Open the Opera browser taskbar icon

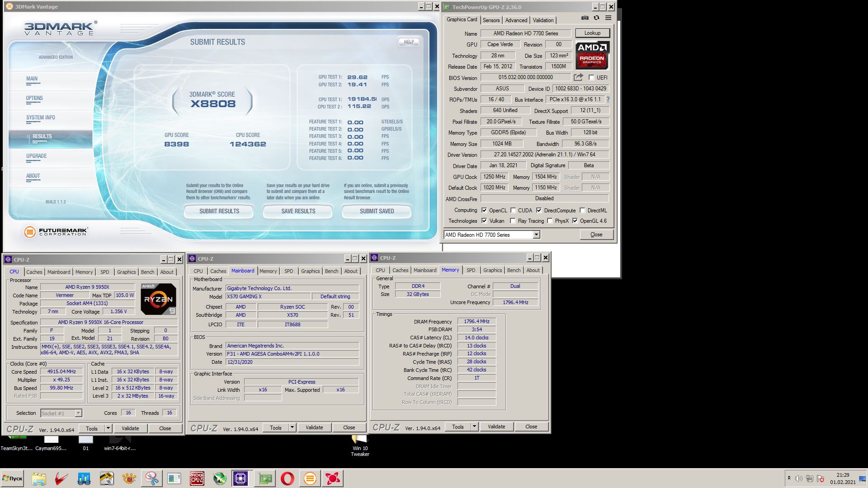pos(287,479)
